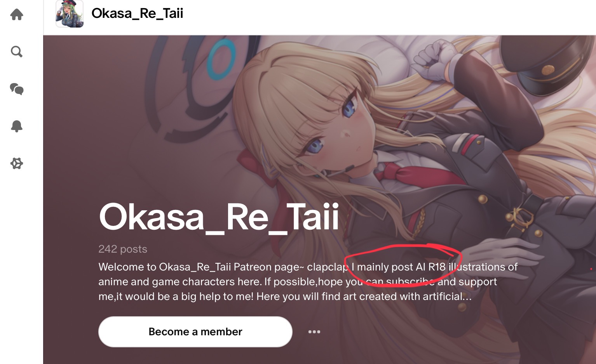
Task: Click the large Okasa_Re_Taii page heading
Action: 219,217
